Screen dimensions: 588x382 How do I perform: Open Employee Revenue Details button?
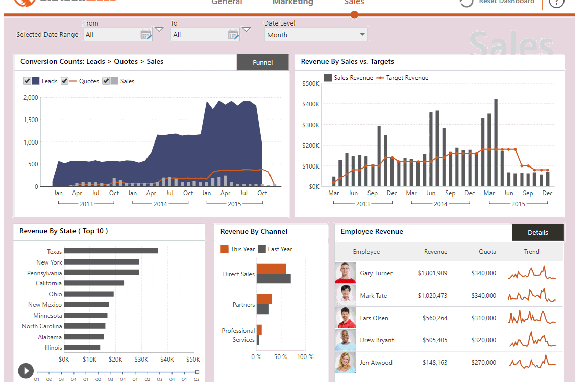[538, 232]
